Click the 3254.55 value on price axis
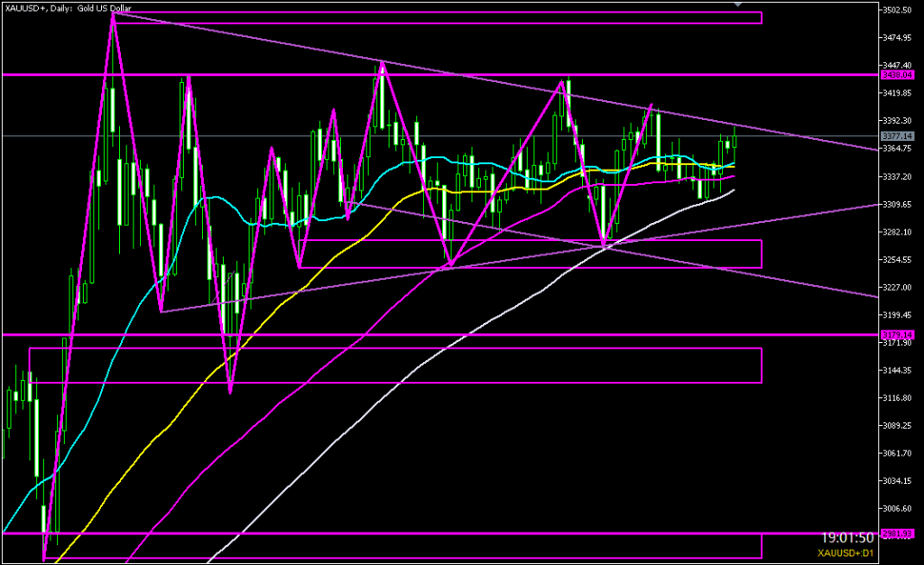This screenshot has height=565, width=924. pyautogui.click(x=898, y=260)
